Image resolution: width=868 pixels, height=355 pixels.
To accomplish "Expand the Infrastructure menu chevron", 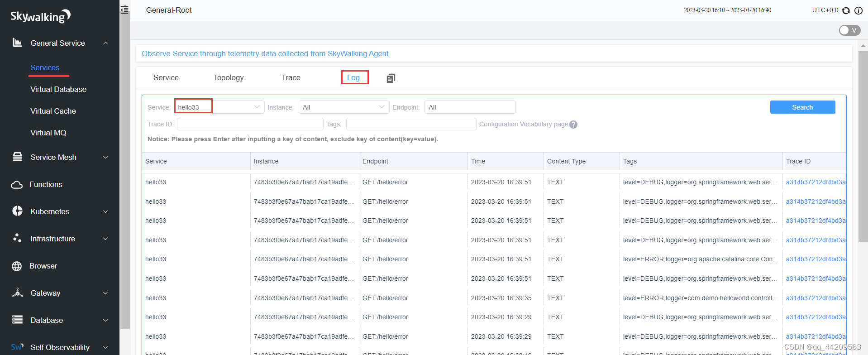I will (x=105, y=239).
